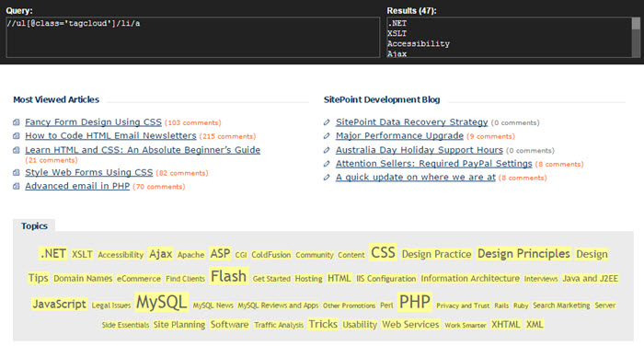Focus the XPath Query input box

(x=193, y=37)
